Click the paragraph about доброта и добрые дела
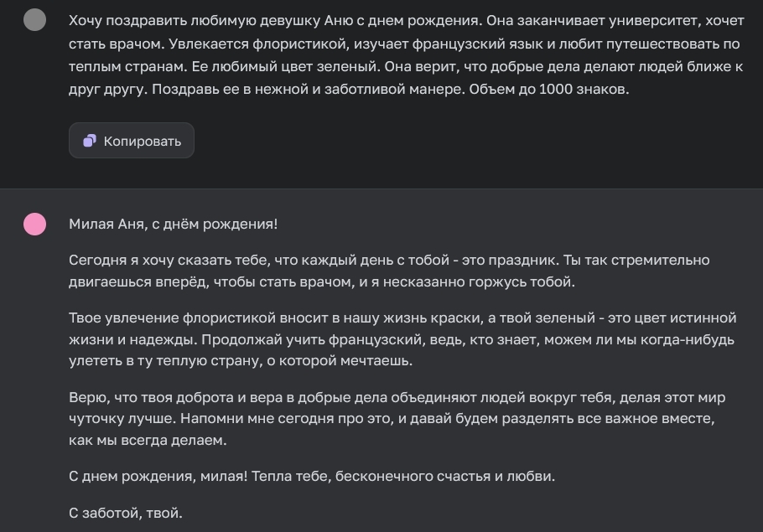This screenshot has height=532, width=763. tap(377, 419)
